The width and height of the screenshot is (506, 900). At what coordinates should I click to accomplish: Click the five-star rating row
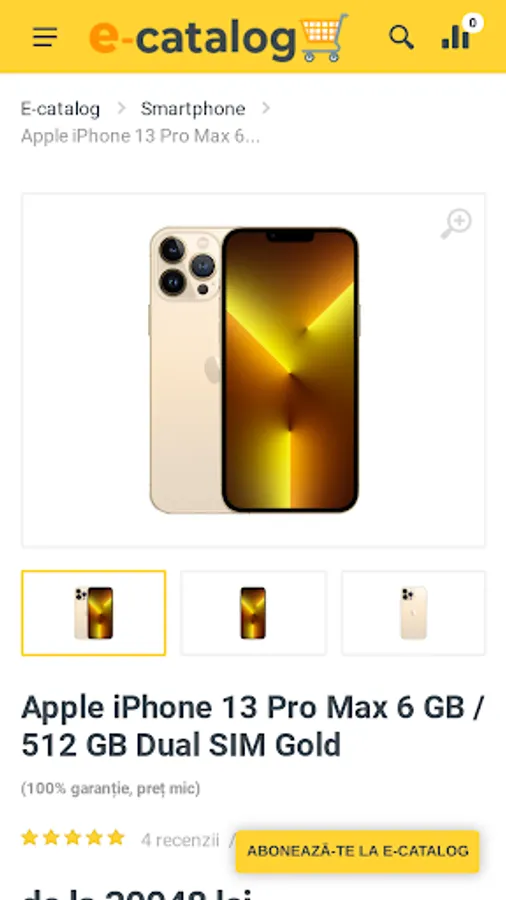pyautogui.click(x=73, y=838)
